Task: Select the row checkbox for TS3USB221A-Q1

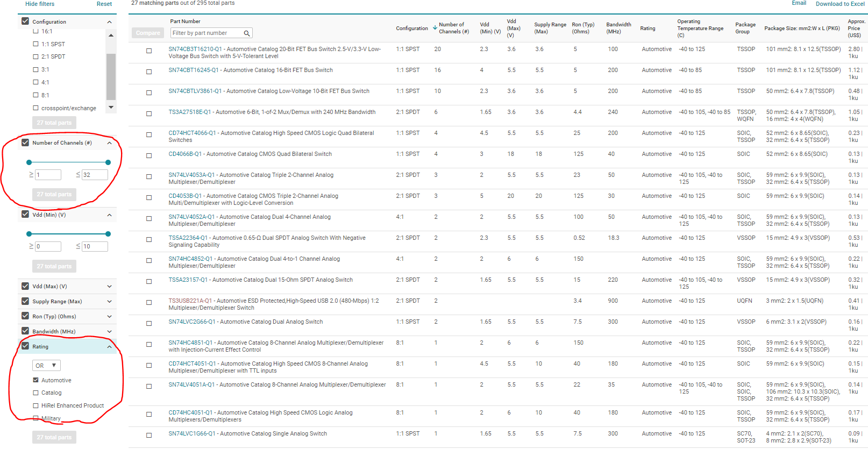Action: click(149, 303)
